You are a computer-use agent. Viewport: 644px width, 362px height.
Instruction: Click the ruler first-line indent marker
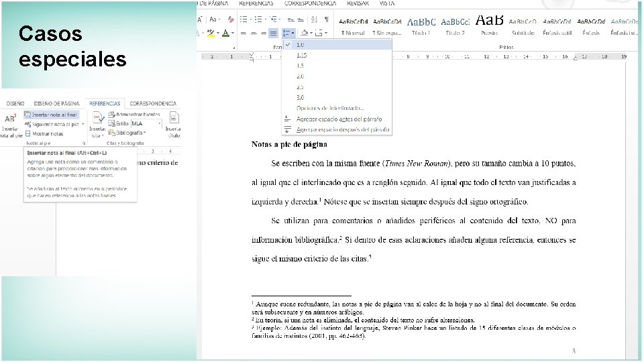[252, 54]
